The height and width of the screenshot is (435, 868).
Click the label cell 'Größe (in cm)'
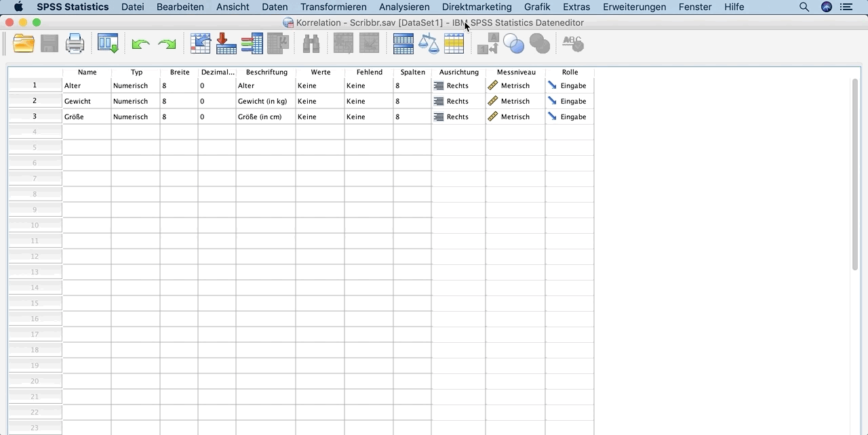pos(266,117)
